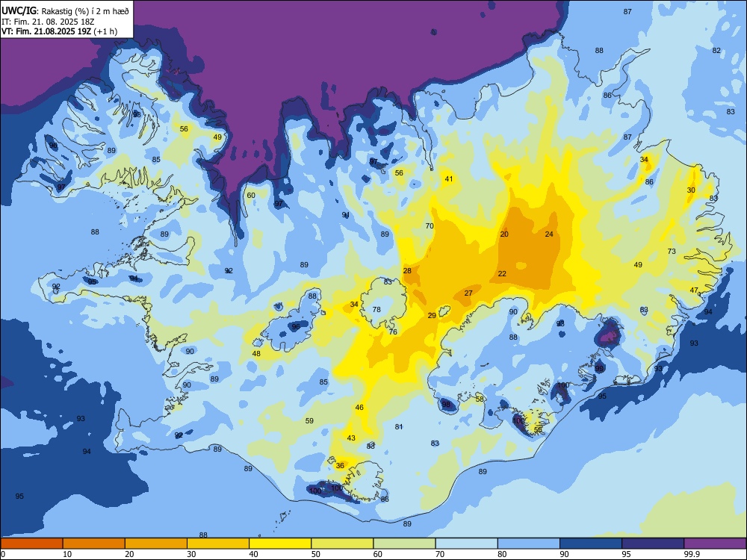The image size is (747, 560).
Task: Click the 'IT: Fim. 21. 08. 2025 18Z' line
Action: click(x=48, y=22)
